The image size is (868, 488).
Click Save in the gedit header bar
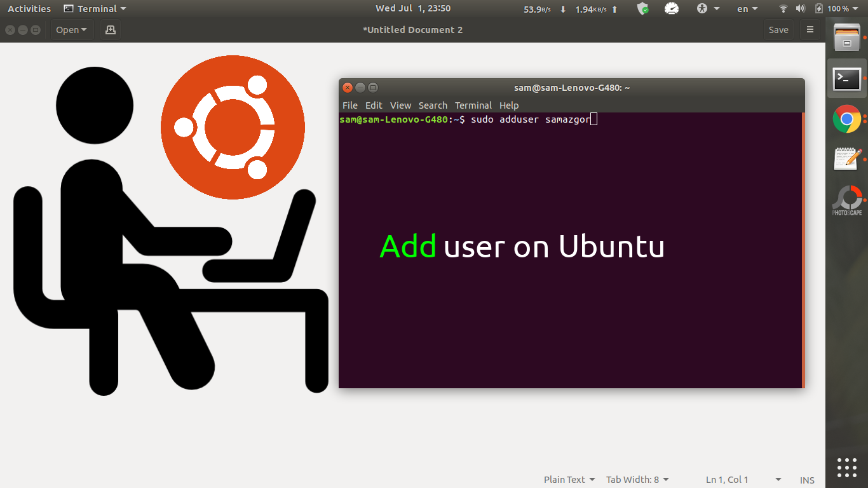778,29
